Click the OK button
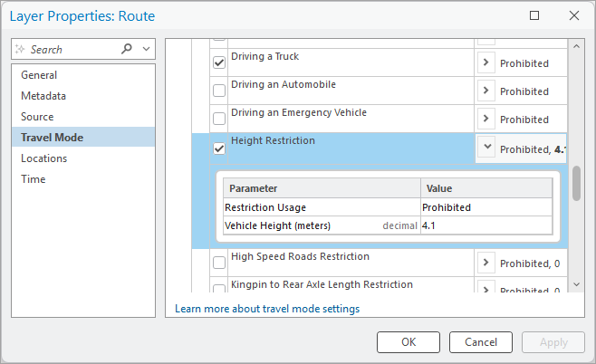Viewport: 596px width, 364px height. tap(409, 342)
